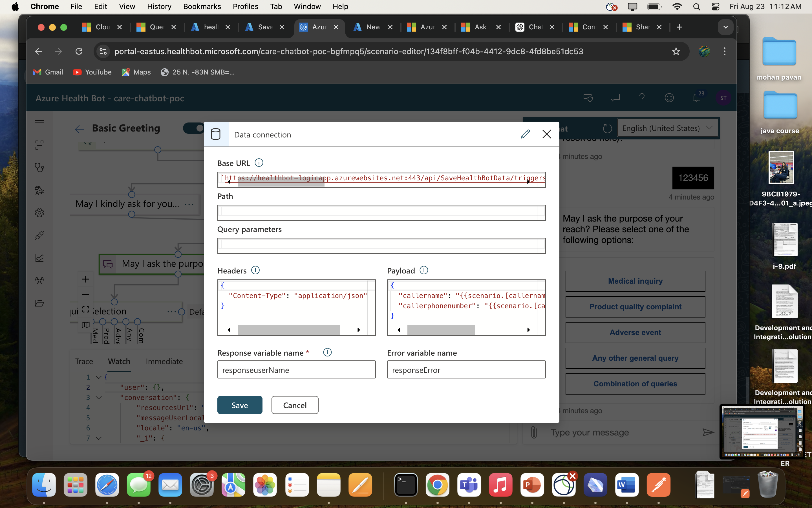This screenshot has width=812, height=508.
Task: Collapse the "_1" node in Watch JSON
Action: (98, 438)
